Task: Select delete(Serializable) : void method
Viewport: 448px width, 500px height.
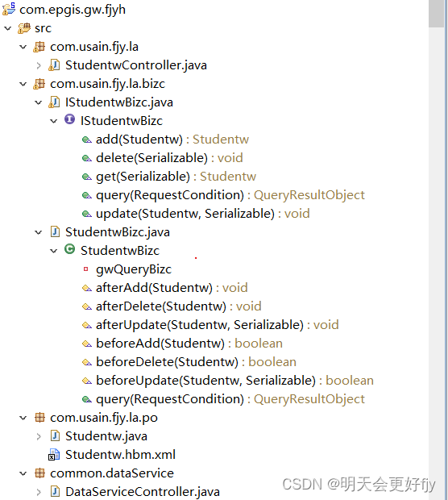Action: pos(169,158)
